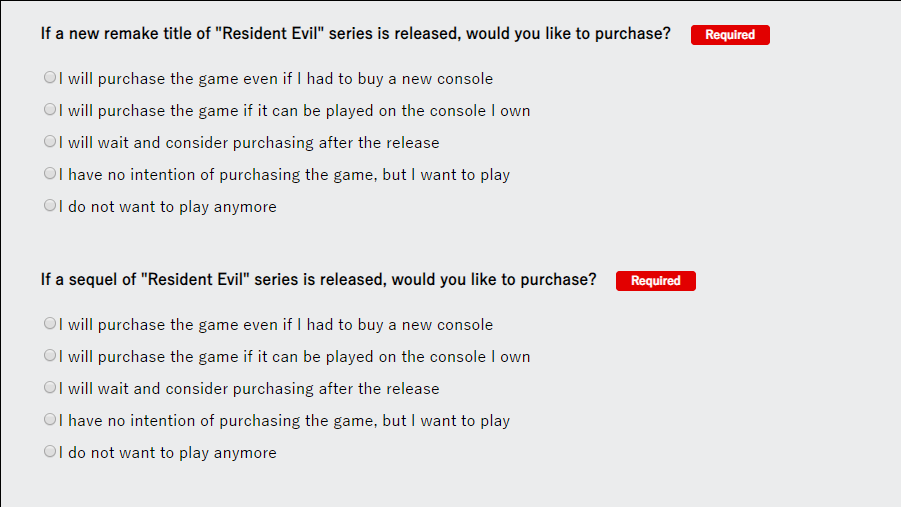Image resolution: width=901 pixels, height=507 pixels.
Task: Choose remake option: wait and consider purchasing
Action: coord(50,141)
